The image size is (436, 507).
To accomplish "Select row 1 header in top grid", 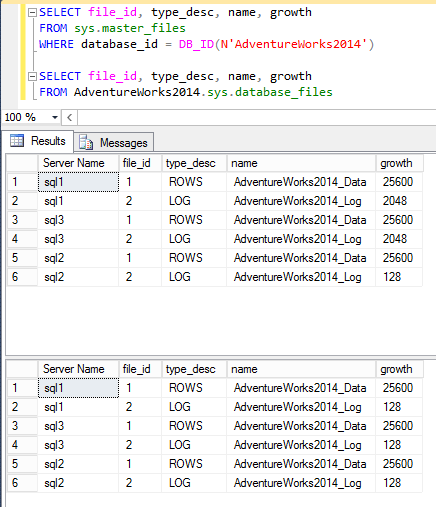I will [22, 182].
